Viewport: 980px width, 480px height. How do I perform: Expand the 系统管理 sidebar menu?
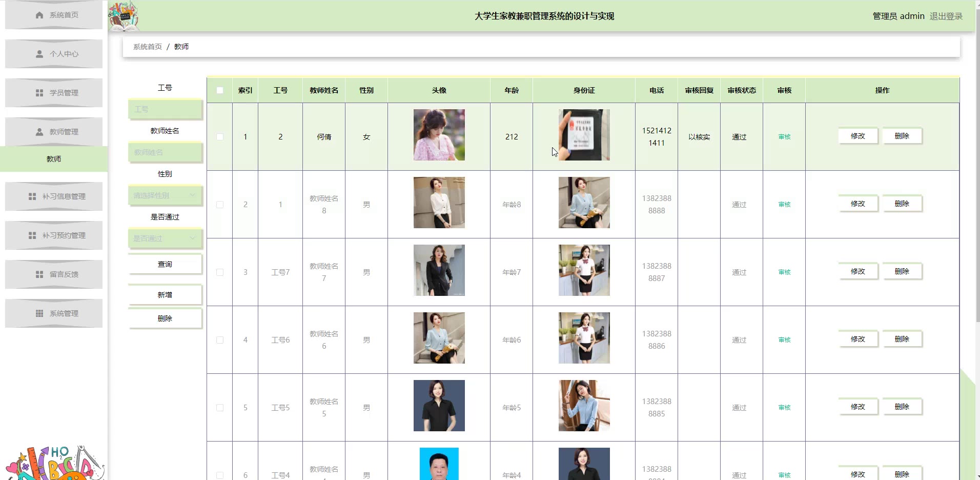coord(54,313)
